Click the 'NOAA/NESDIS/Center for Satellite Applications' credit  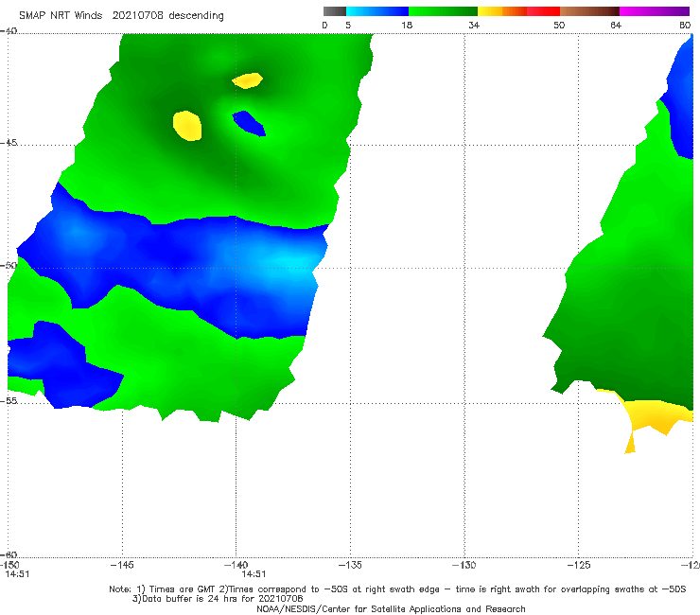391,609
